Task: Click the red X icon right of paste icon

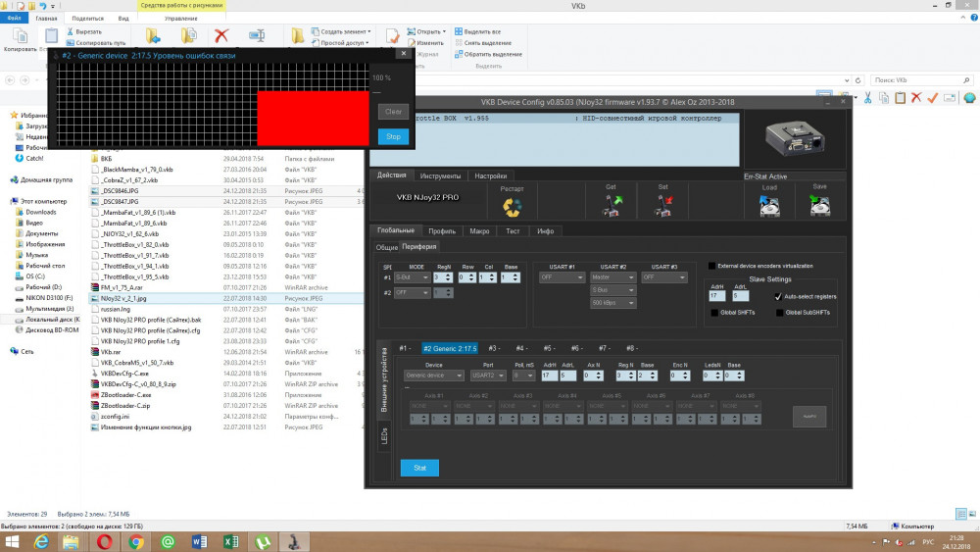Action: point(916,97)
